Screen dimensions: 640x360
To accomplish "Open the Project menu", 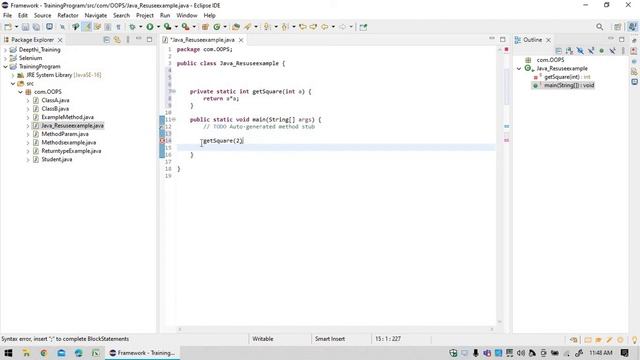I will [x=145, y=16].
